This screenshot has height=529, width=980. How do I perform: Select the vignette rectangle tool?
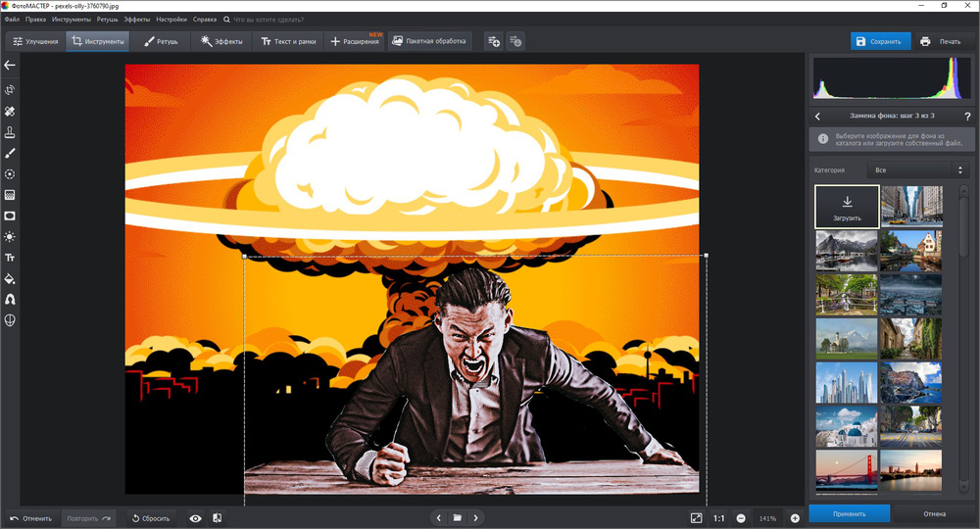[x=10, y=216]
